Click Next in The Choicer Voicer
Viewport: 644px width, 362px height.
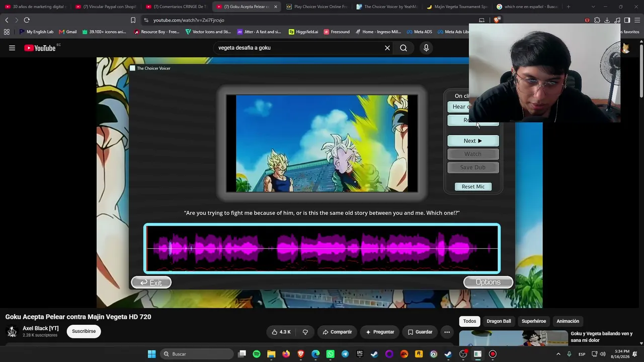(473, 141)
